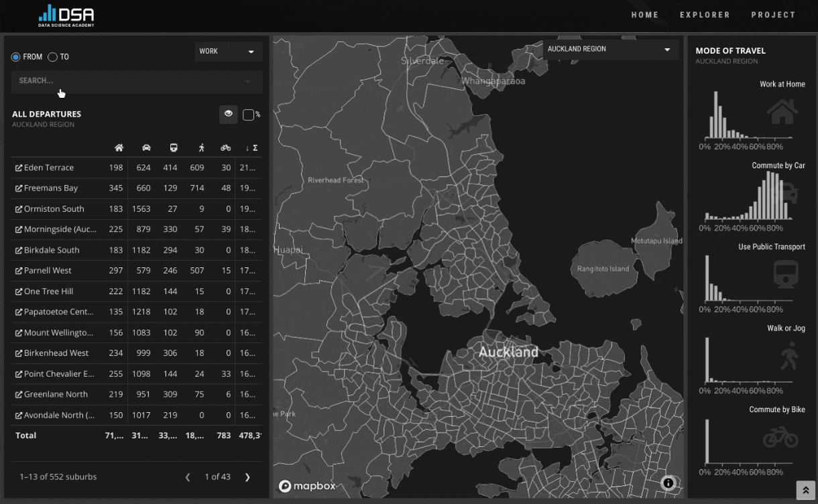Image resolution: width=818 pixels, height=504 pixels.
Task: Click the map info icon
Action: pos(668,483)
